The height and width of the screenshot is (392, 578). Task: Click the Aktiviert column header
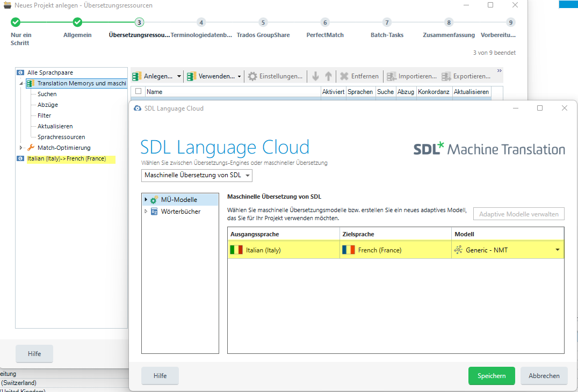pos(333,92)
